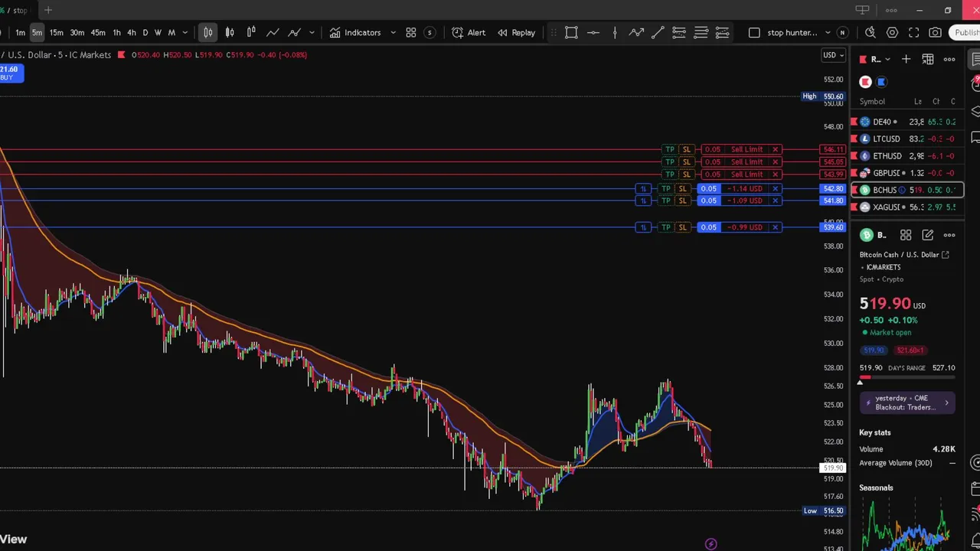Open the USD currency dropdown
The image size is (980, 551).
(833, 55)
